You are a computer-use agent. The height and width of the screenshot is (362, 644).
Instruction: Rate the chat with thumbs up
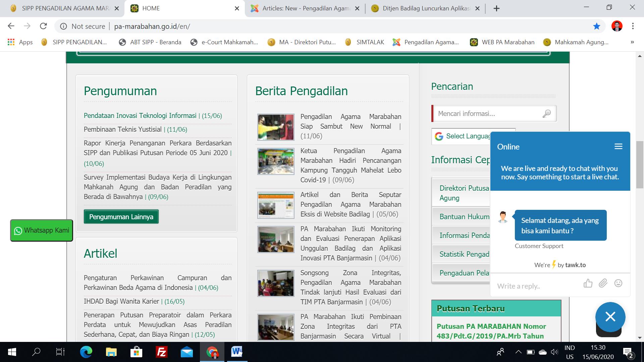[x=588, y=284]
